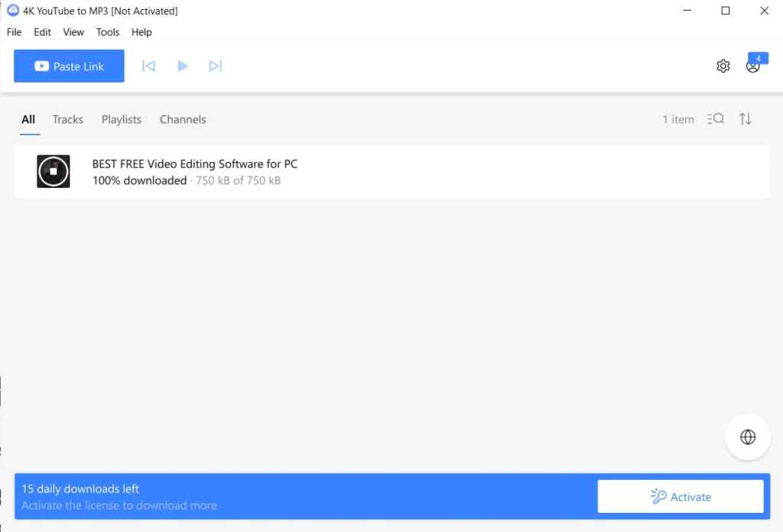Viewport: 783px width, 532px height.
Task: Play the downloaded track
Action: click(182, 66)
